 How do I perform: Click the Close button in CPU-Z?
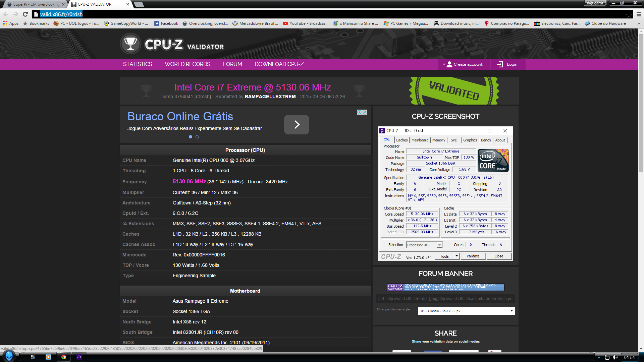[499, 256]
